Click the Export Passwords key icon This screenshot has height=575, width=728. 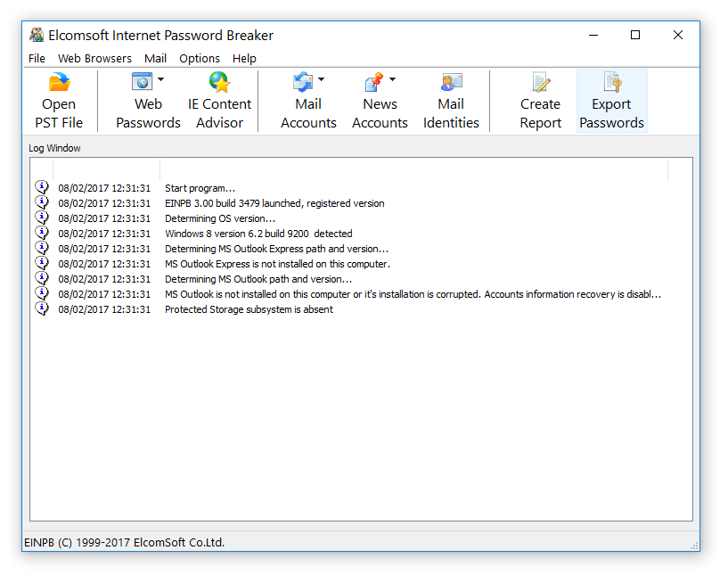612,82
